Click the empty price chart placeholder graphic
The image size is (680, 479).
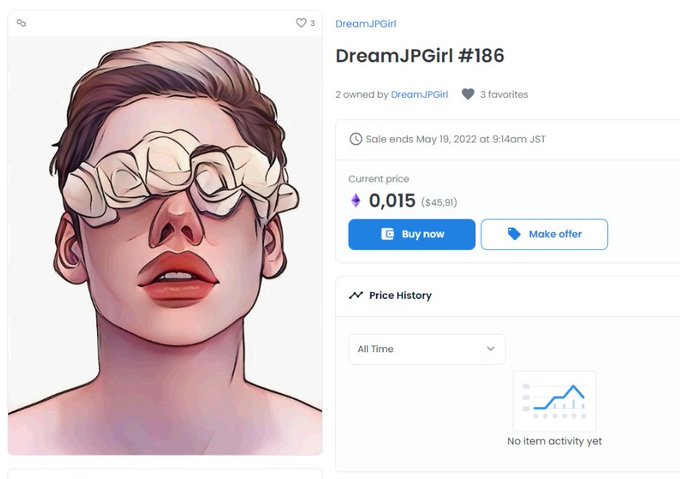554,401
